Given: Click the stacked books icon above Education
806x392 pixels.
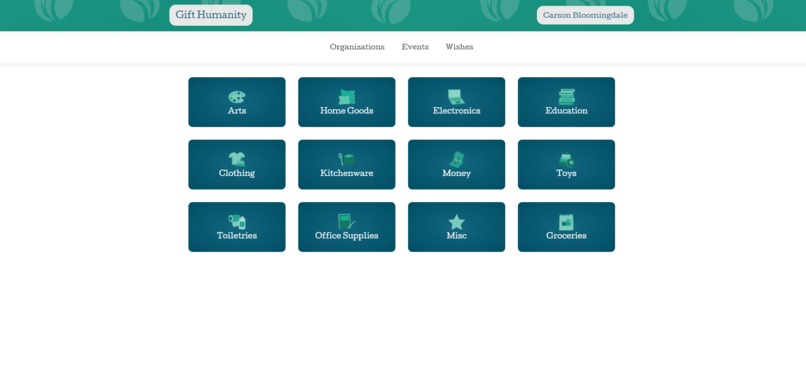Looking at the screenshot, I should [x=566, y=97].
